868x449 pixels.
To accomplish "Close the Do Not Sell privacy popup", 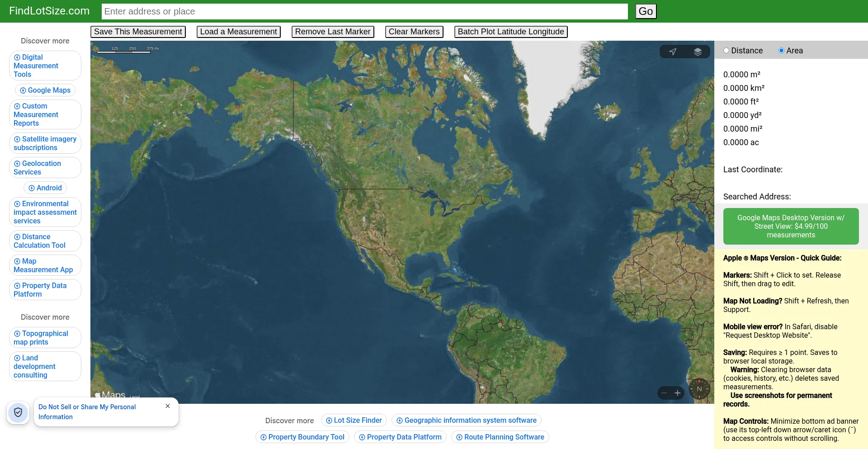I will (168, 406).
